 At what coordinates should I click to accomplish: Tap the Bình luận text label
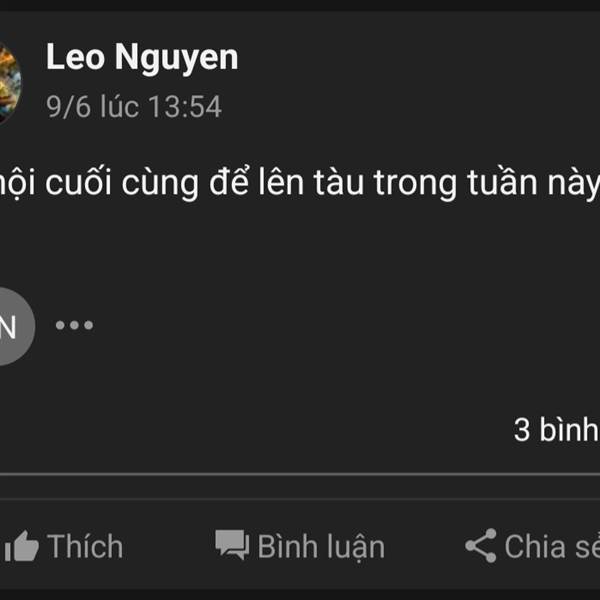tap(321, 547)
